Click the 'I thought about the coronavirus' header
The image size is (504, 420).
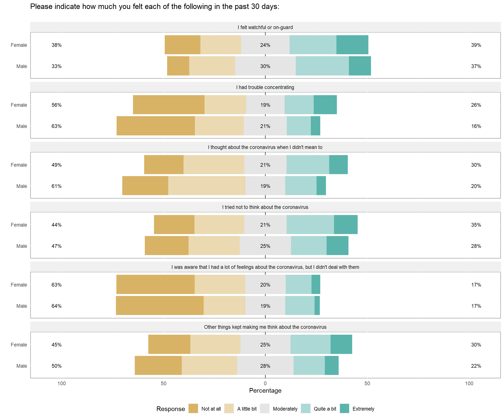265,147
